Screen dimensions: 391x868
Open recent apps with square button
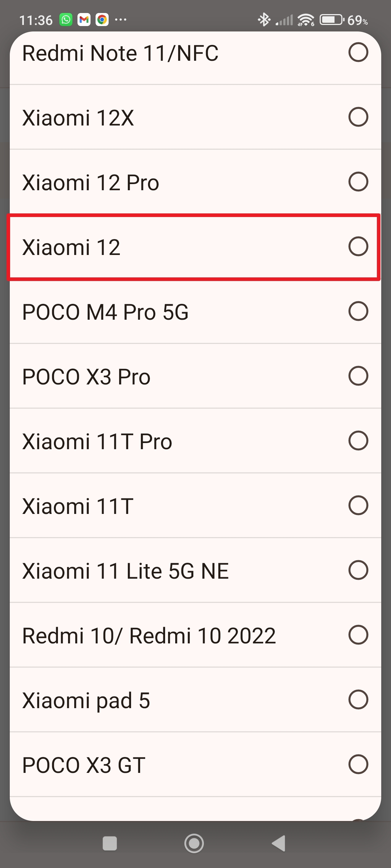(x=110, y=843)
